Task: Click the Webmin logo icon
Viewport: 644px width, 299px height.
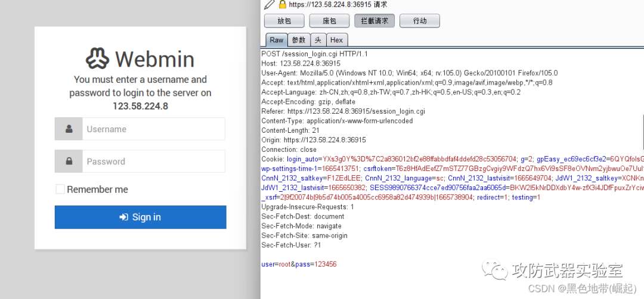Action: click(97, 58)
